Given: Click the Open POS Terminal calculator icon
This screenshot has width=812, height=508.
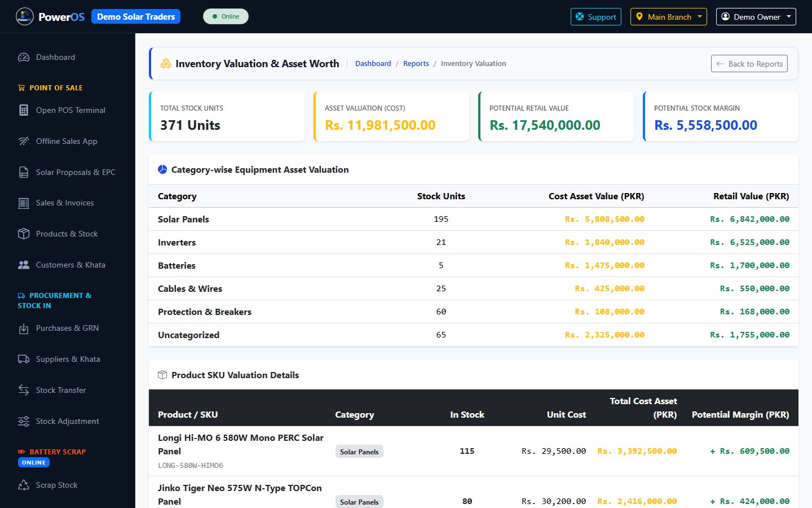Looking at the screenshot, I should 24,110.
